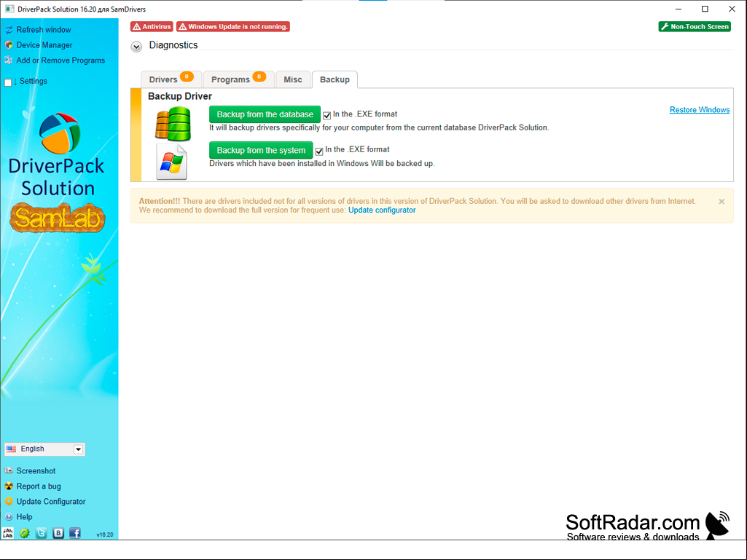This screenshot has width=747, height=560.
Task: Open Device Manager via the shield icon
Action: click(x=9, y=45)
